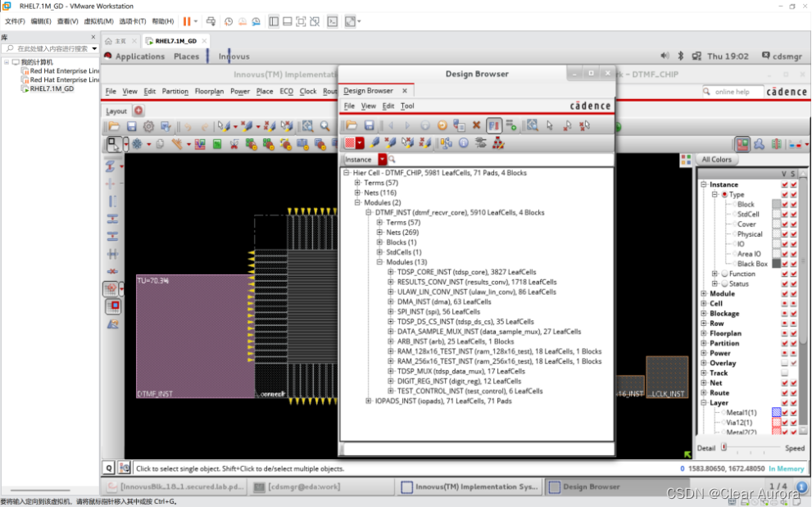Click the Black Box color swatch
This screenshot has height=507, width=812.
point(776,264)
